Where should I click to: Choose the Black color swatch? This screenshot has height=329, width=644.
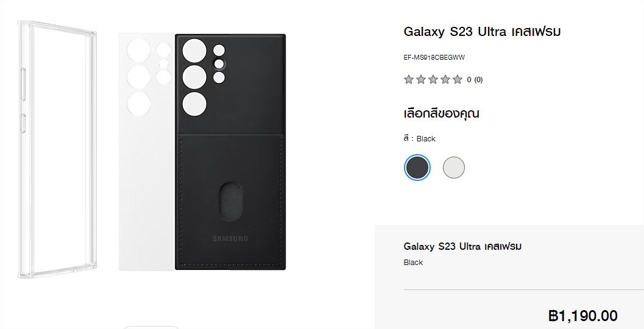click(417, 168)
